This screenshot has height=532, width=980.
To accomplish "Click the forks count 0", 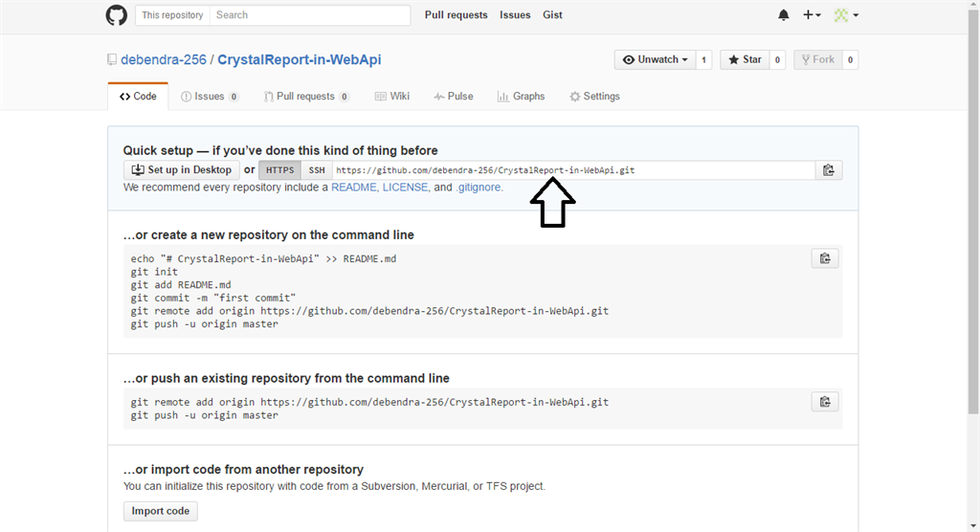I will pos(850,60).
